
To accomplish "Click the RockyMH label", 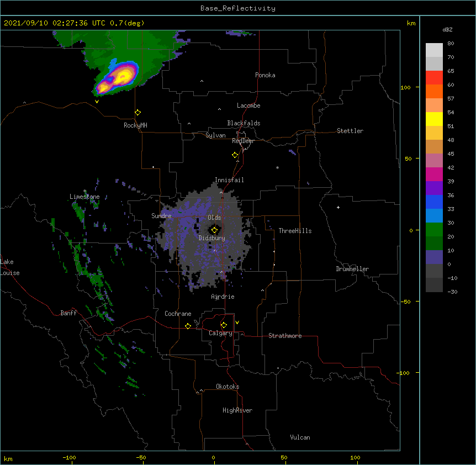I will [x=135, y=125].
